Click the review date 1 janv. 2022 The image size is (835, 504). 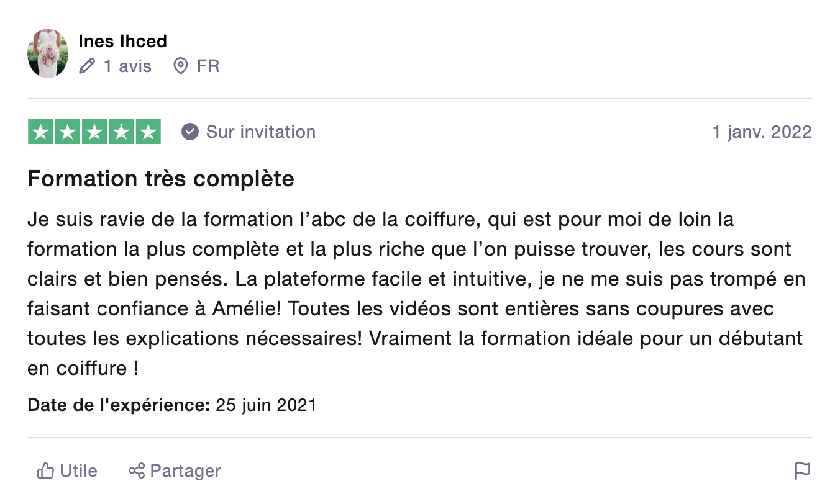tap(762, 132)
